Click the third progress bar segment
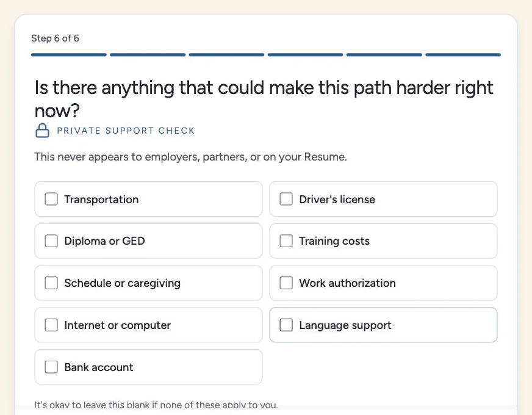 click(x=226, y=55)
